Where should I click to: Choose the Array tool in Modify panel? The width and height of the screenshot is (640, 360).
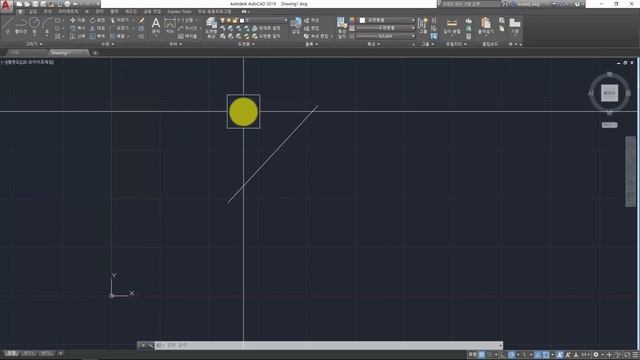pyautogui.click(x=119, y=36)
